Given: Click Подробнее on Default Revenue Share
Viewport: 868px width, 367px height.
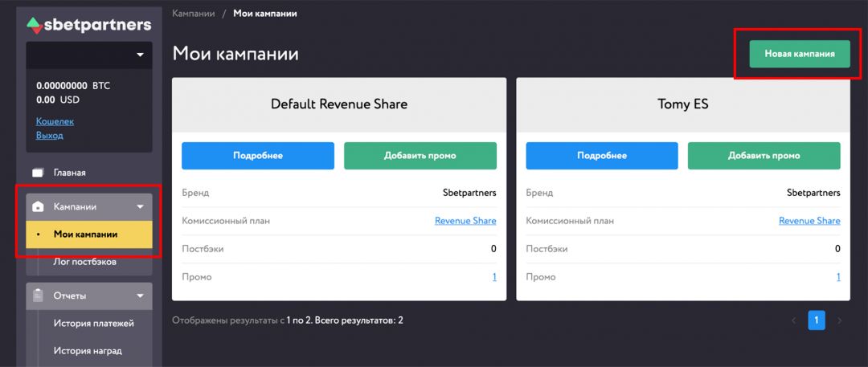Looking at the screenshot, I should click(258, 156).
